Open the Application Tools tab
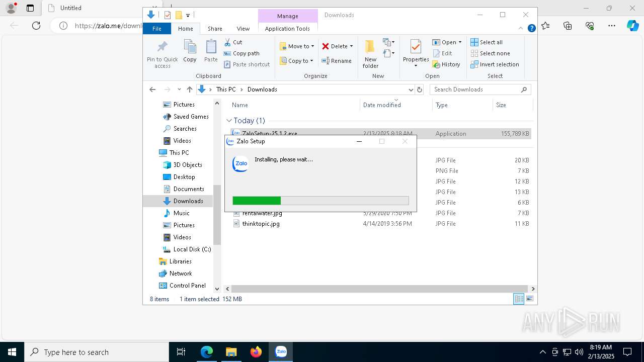The image size is (644, 362). pos(287,29)
